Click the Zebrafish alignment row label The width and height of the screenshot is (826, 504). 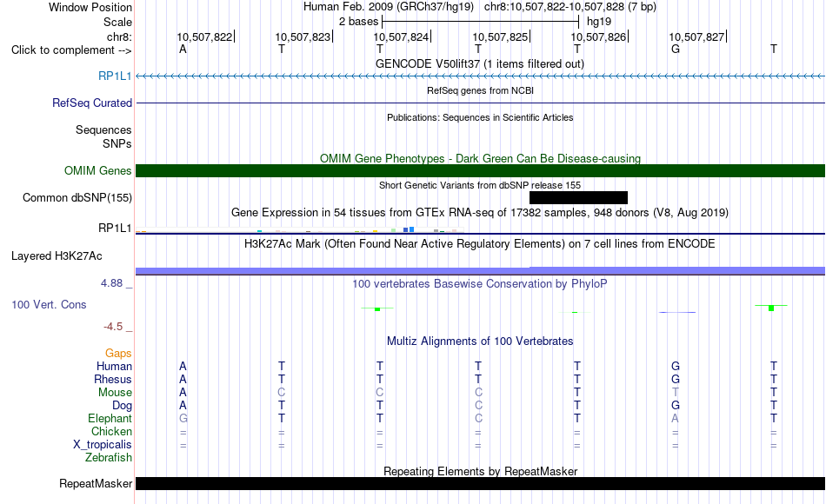[109, 458]
